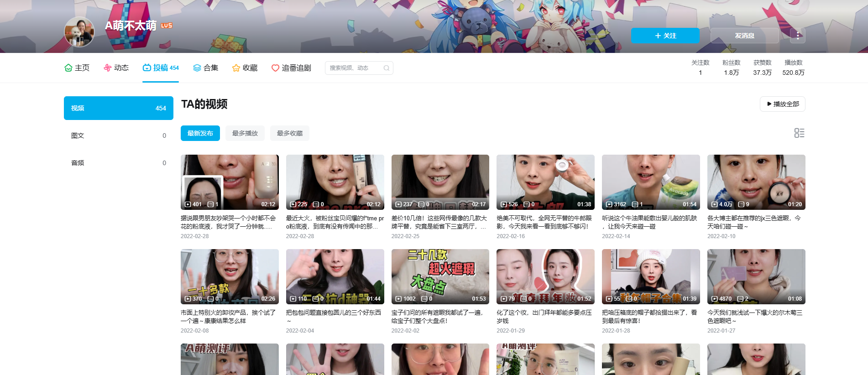Click the 获赞数 37.3万 stat

point(763,68)
